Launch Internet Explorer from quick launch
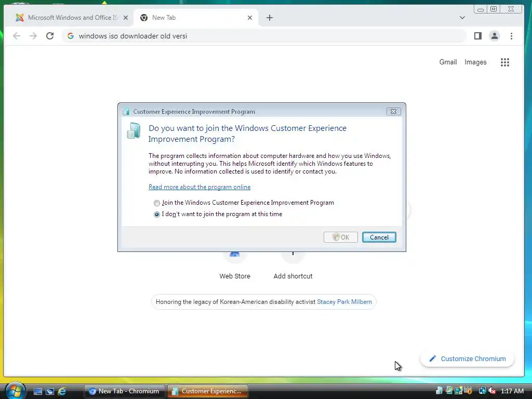Viewport: 532px width, 399px height. [x=62, y=391]
